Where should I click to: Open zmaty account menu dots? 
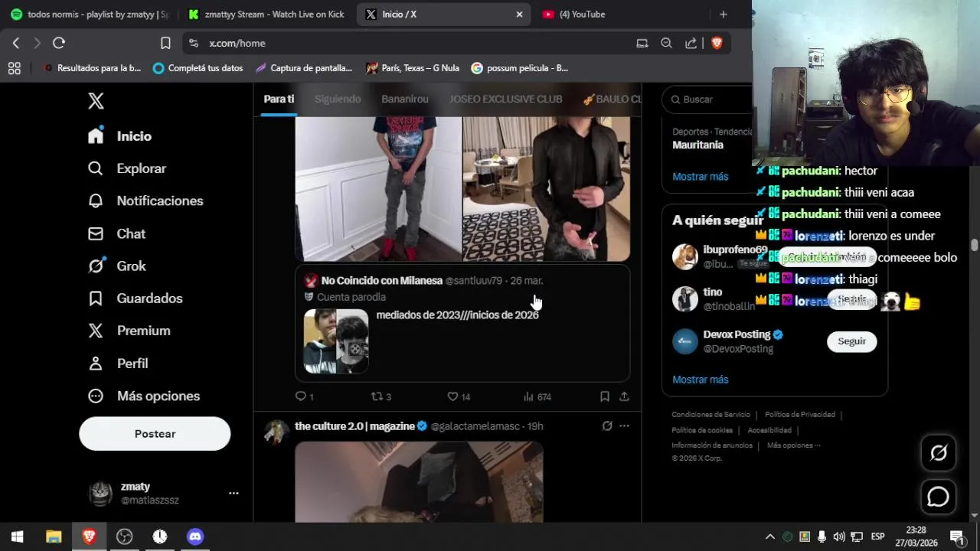point(234,494)
